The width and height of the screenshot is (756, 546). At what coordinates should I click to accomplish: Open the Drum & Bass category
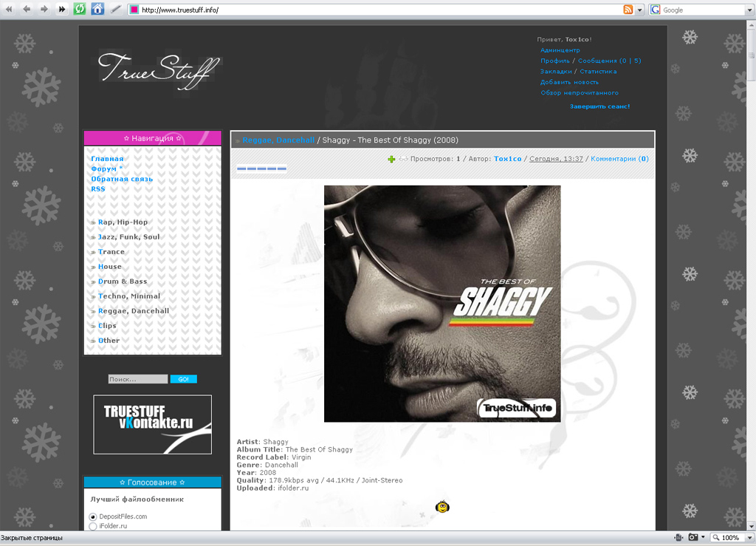click(123, 281)
